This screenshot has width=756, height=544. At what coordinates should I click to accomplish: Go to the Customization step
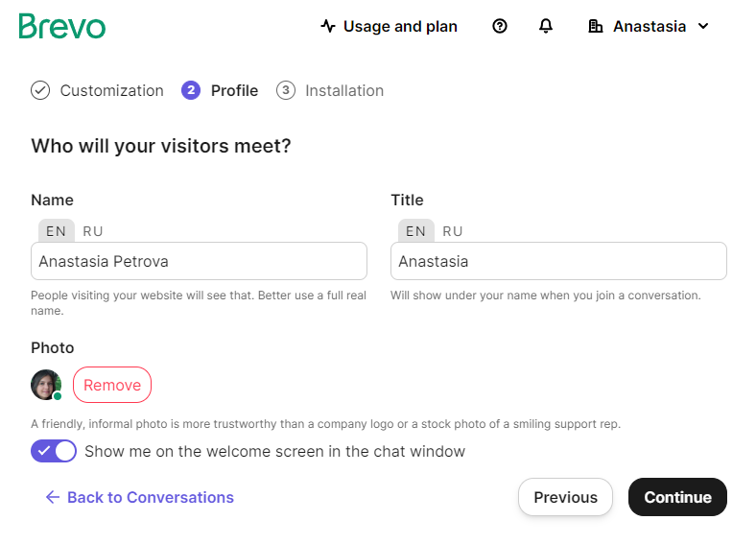tap(97, 90)
